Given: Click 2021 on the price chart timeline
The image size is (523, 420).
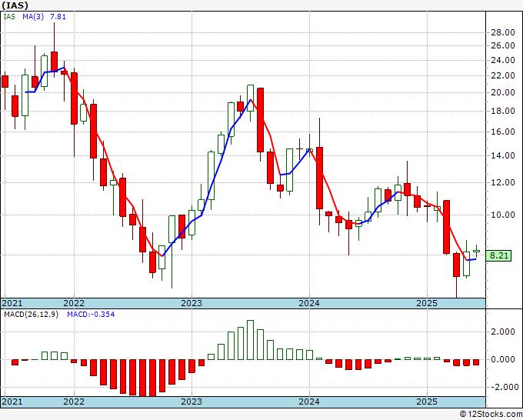Looking at the screenshot, I should tap(12, 303).
